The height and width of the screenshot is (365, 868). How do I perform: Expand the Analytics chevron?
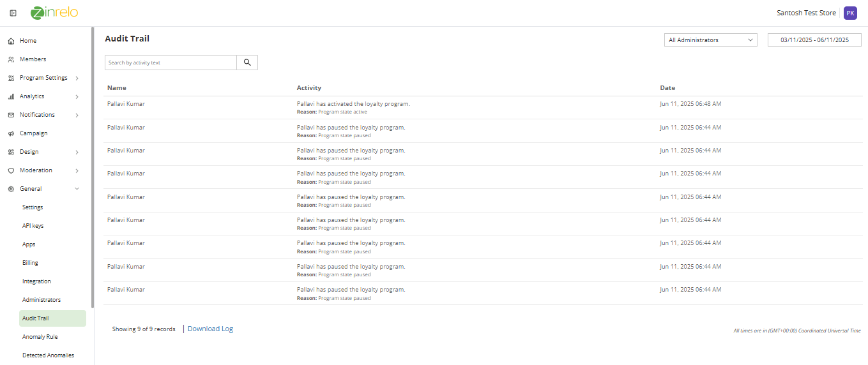coord(77,96)
